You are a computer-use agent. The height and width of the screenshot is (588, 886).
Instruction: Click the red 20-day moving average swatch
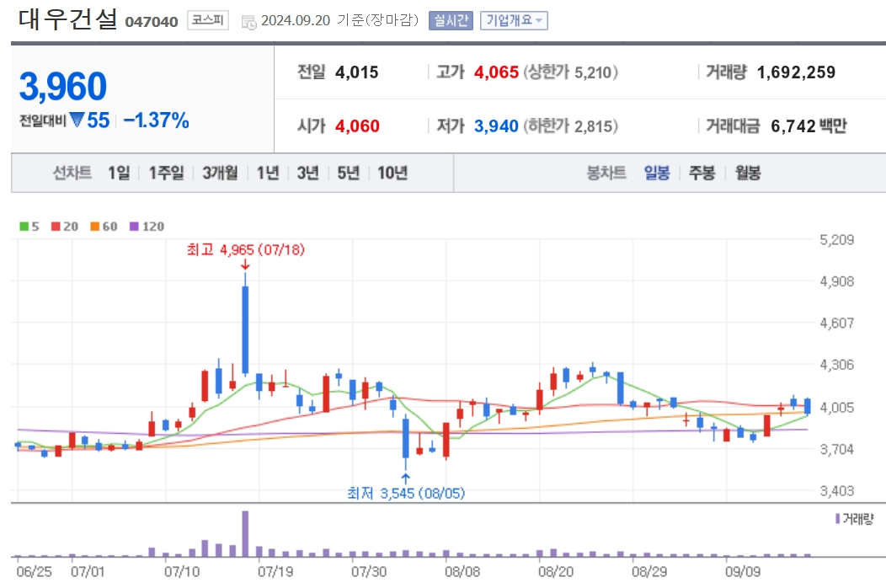[x=56, y=226]
